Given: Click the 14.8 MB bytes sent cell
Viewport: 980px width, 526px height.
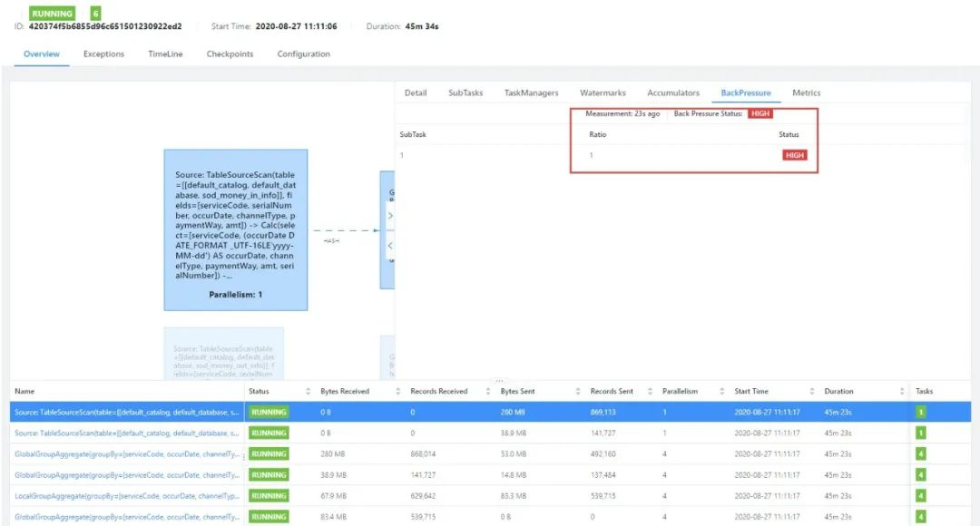Looking at the screenshot, I should [x=514, y=475].
